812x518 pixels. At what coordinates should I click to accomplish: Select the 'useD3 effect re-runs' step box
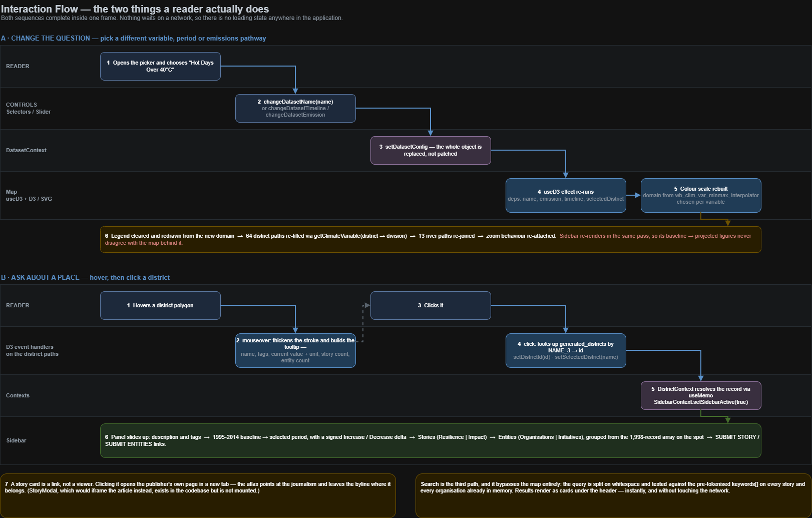[x=566, y=195]
